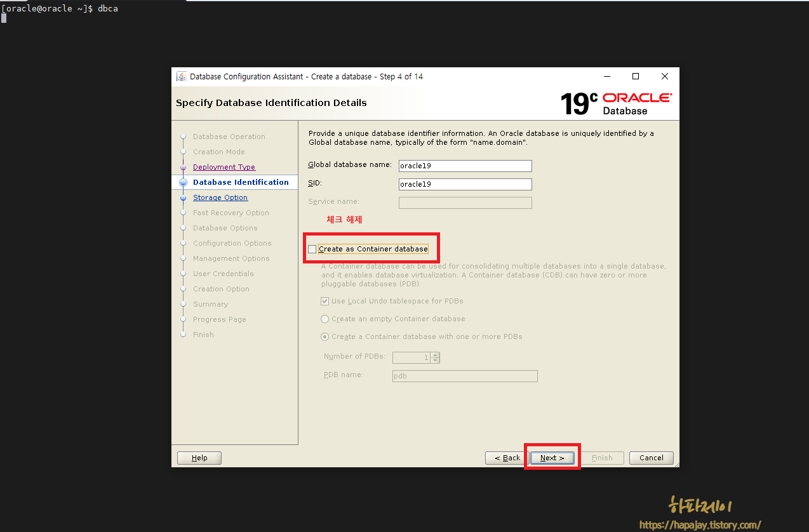Click the Oracle 19c Database logo
809x532 pixels.
click(616, 103)
